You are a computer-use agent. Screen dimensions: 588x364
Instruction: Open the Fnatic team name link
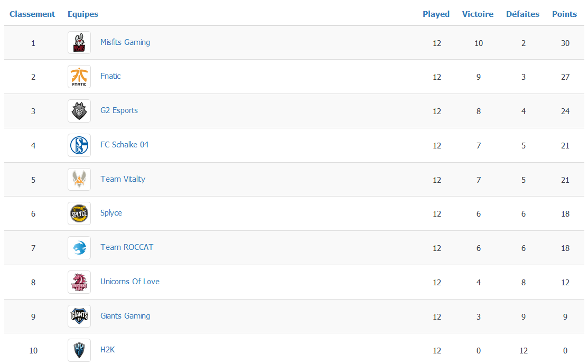point(110,76)
